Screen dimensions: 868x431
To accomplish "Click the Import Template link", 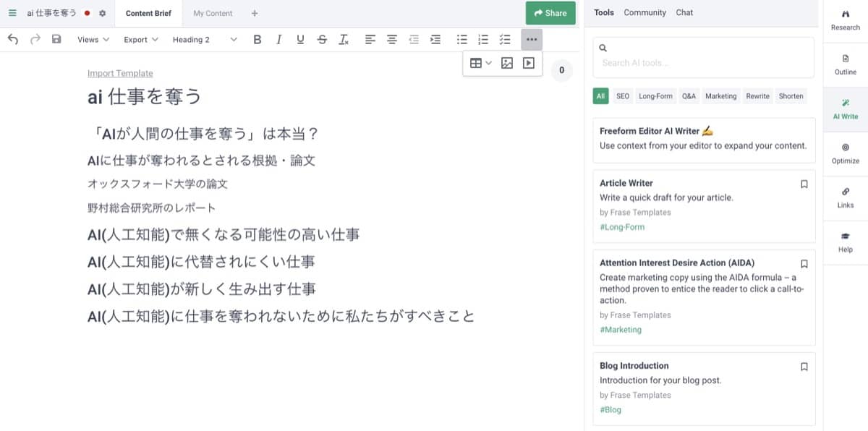I will 120,73.
